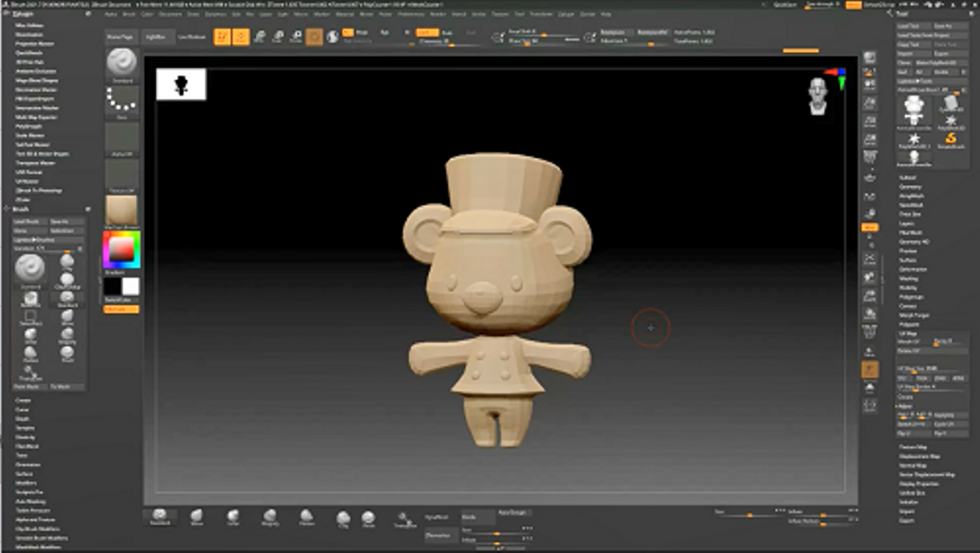The height and width of the screenshot is (553, 980).
Task: Activate Edit mode button in top shelf
Action: tap(222, 37)
